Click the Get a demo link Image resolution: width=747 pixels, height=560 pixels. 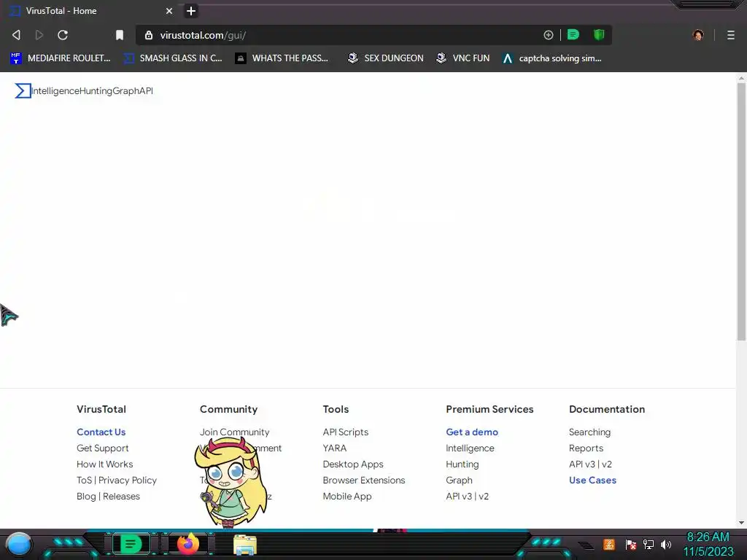coord(472,432)
